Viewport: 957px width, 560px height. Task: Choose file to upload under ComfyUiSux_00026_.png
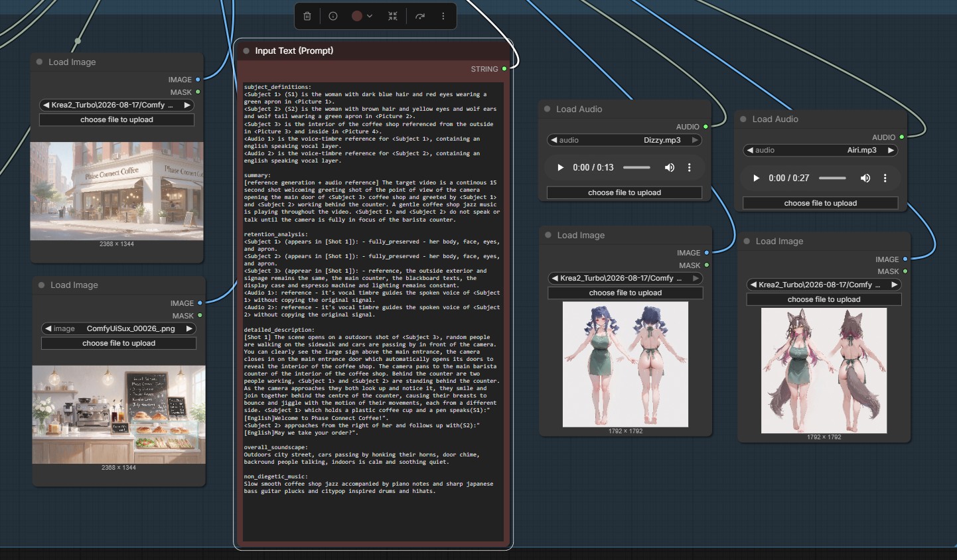(119, 343)
